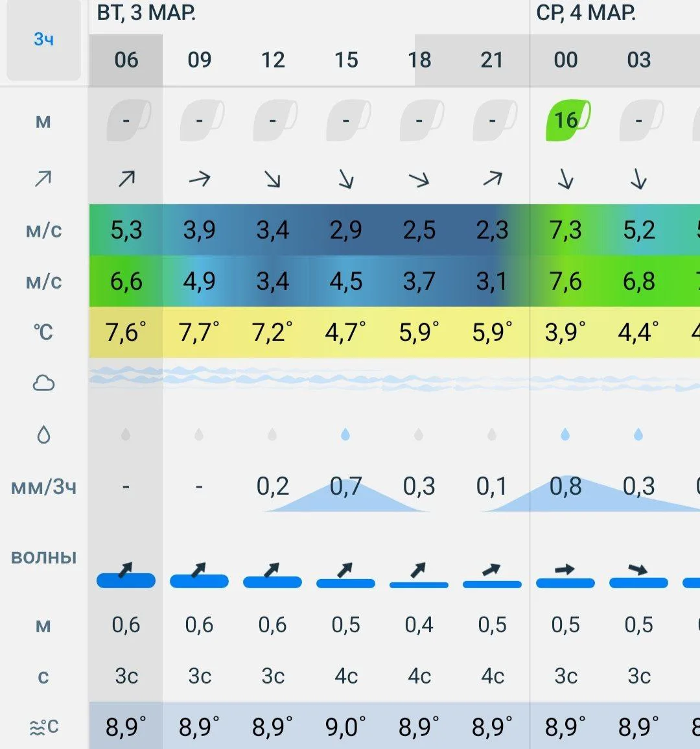Click the ВОЛНЫ waves section label
The width and height of the screenshot is (700, 749).
[43, 557]
